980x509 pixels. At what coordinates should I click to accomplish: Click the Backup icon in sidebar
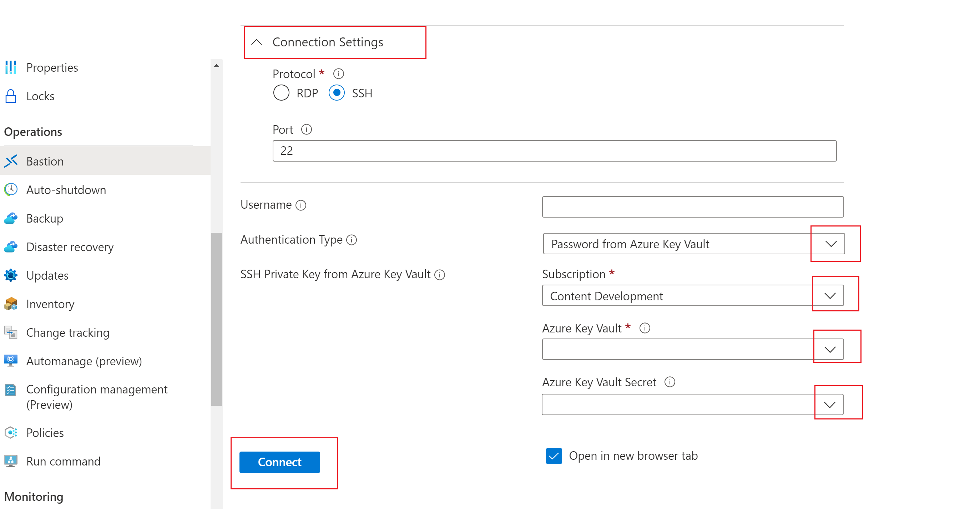point(12,218)
